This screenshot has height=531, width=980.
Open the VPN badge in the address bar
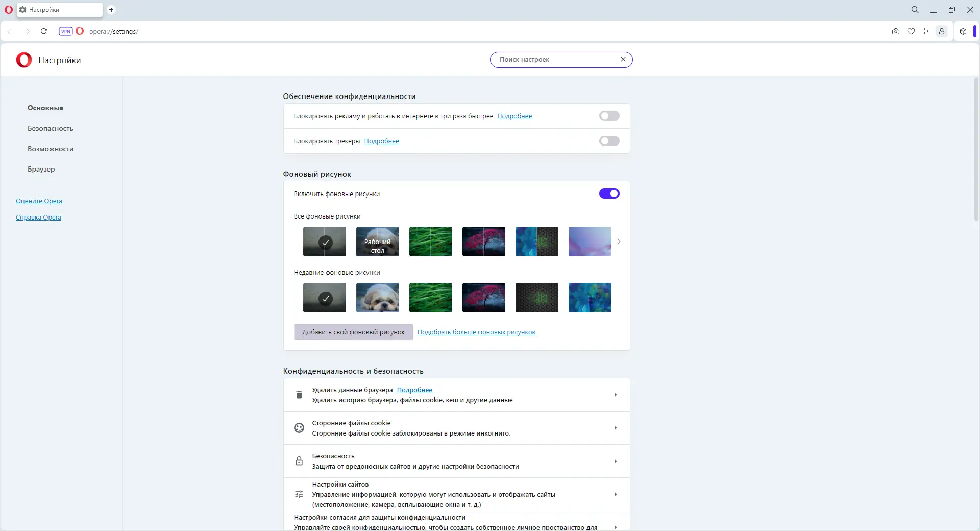coord(65,31)
